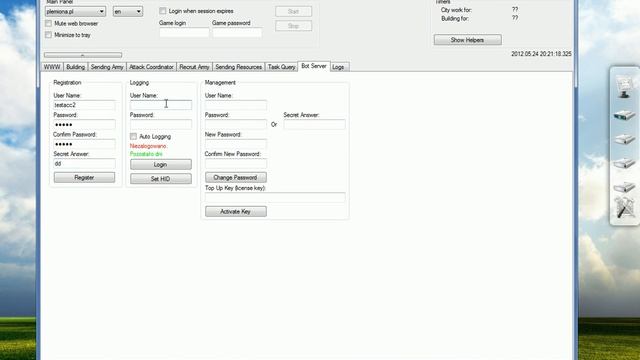This screenshot has height=360, width=640.
Task: Click the 2012.05.24 timestamp text
Action: [x=541, y=54]
